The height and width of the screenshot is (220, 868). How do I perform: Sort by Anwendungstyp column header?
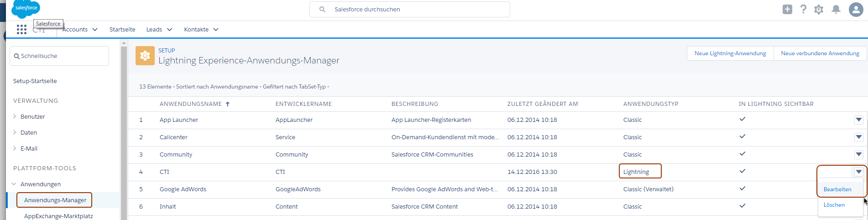pyautogui.click(x=651, y=104)
